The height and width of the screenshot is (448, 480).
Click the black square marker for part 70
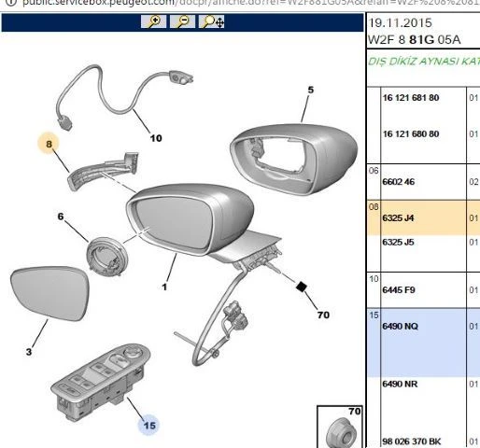301,287
